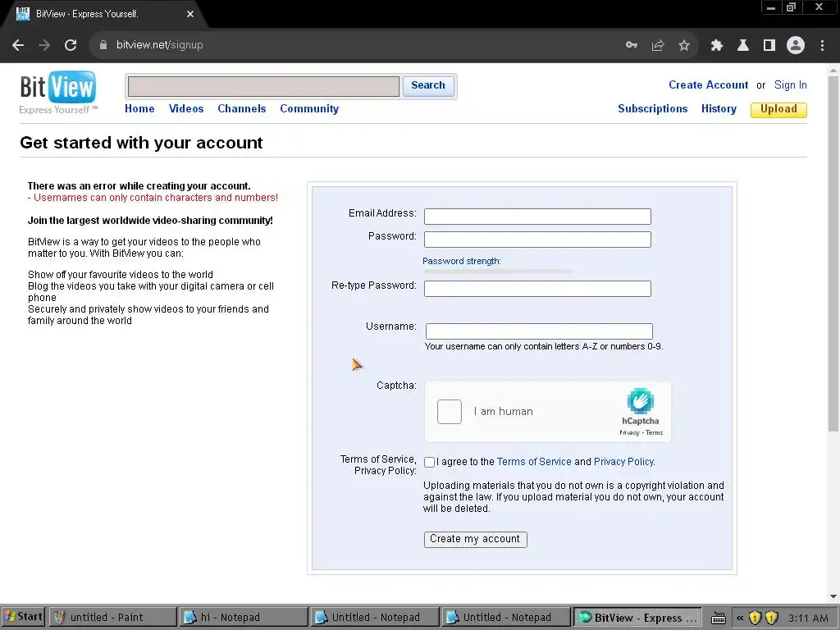Click the Search button
This screenshot has height=630, width=840.
pyautogui.click(x=428, y=85)
